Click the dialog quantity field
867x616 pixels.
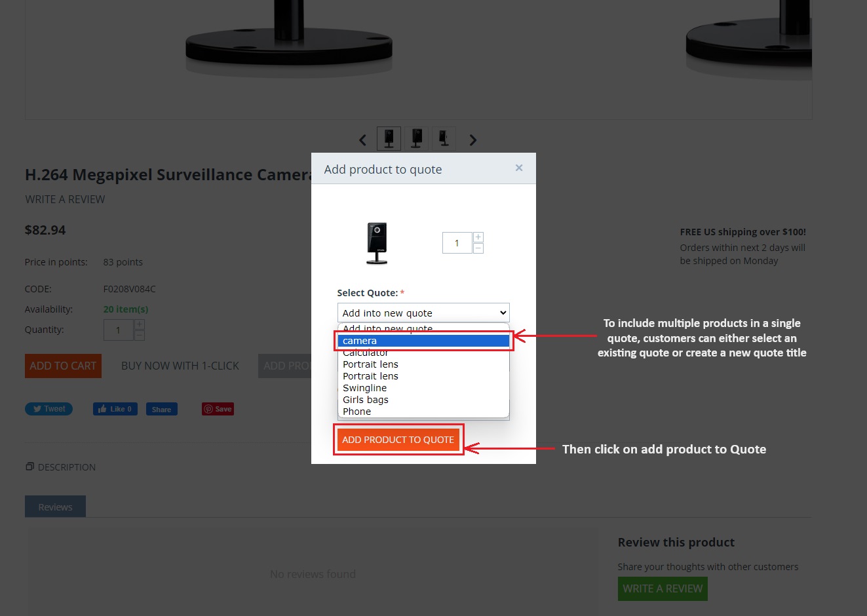click(457, 243)
